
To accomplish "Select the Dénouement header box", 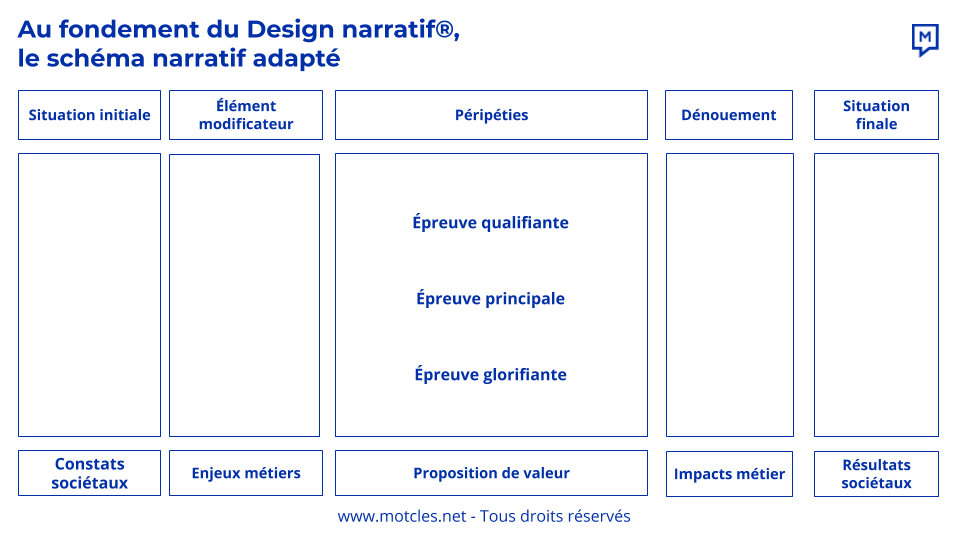I will click(729, 115).
